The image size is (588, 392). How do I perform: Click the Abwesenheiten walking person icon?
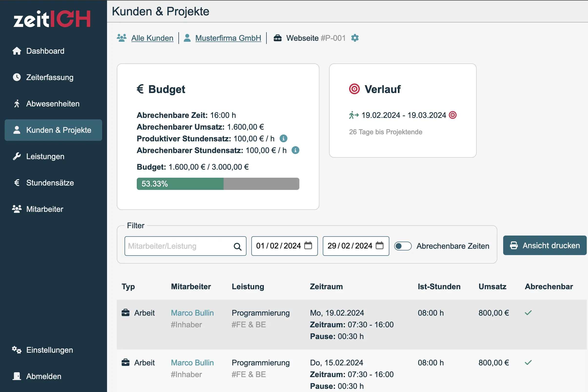(17, 103)
